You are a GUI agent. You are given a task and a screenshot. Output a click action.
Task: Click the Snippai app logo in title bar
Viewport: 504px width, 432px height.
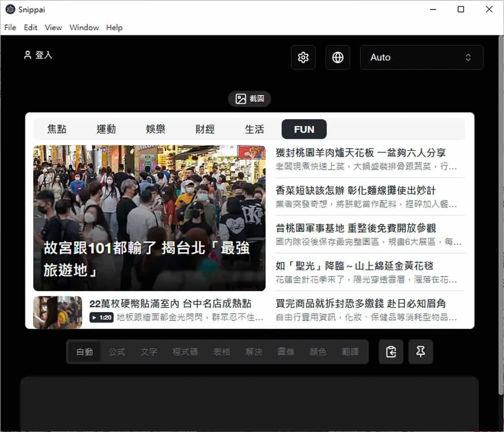(x=10, y=9)
